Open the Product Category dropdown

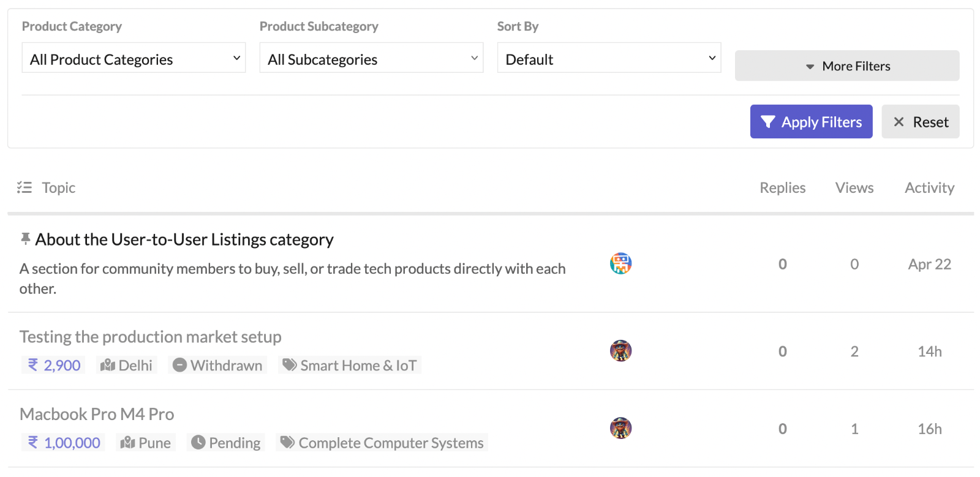[x=134, y=58]
